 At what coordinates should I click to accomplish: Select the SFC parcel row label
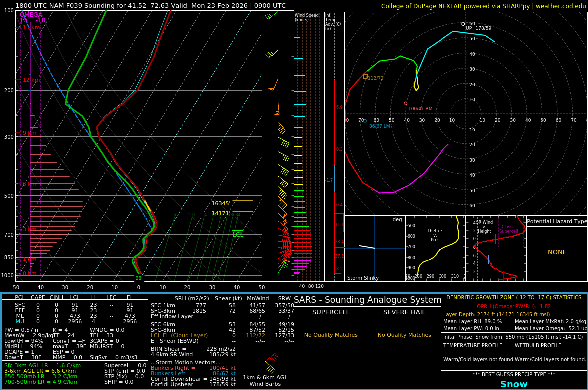pos(20,305)
